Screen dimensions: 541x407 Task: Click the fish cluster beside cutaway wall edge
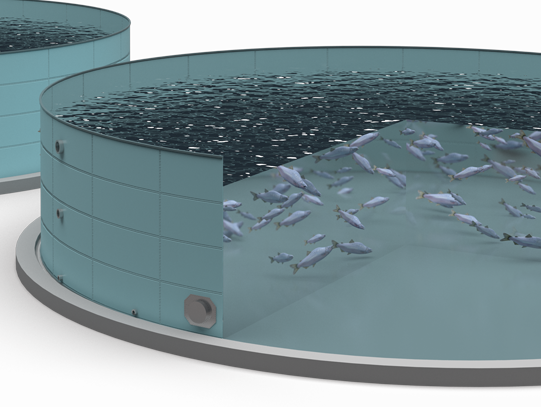pyautogui.click(x=232, y=221)
